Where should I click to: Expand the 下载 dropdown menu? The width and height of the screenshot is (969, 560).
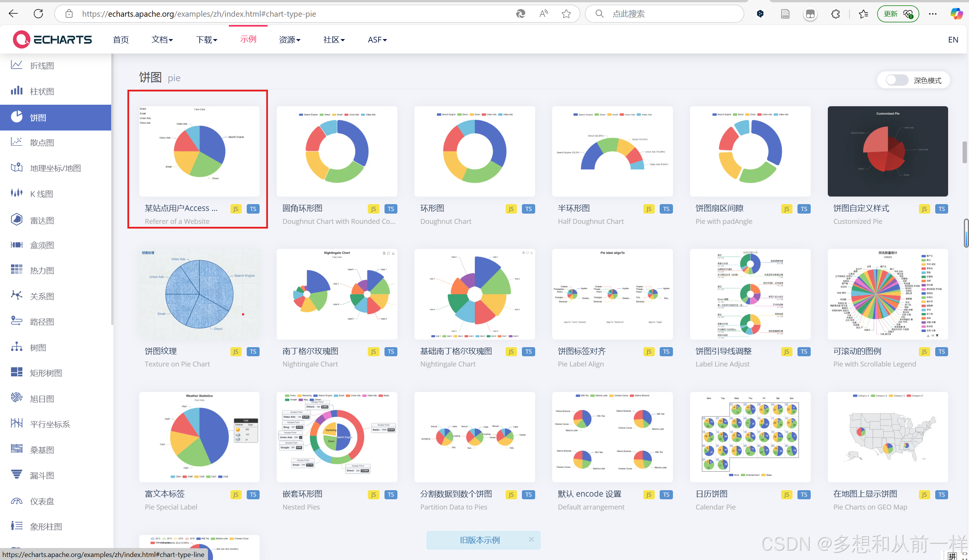[x=206, y=39]
